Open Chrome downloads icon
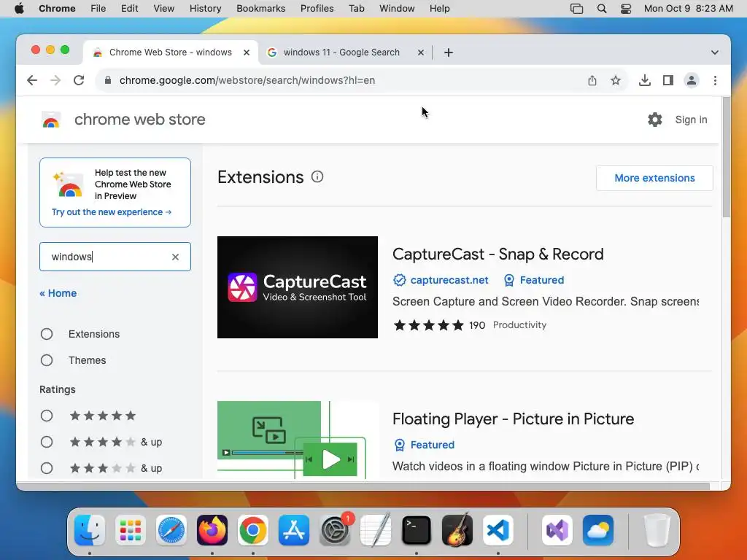 click(x=645, y=80)
